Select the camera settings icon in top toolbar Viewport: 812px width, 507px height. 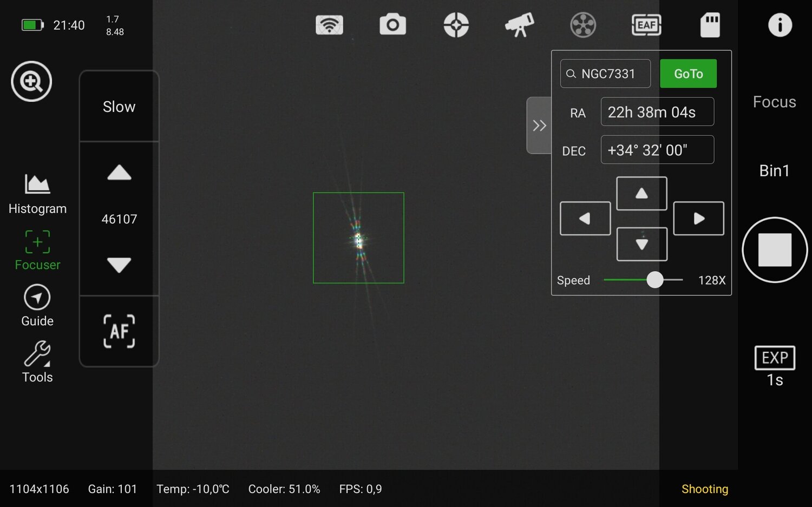[393, 24]
